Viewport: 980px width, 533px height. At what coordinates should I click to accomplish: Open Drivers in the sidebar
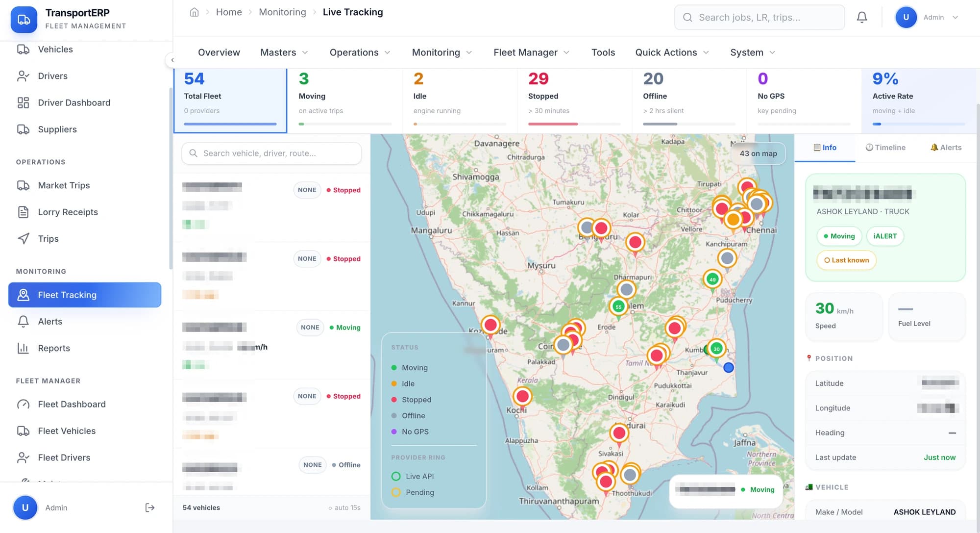coord(85,76)
